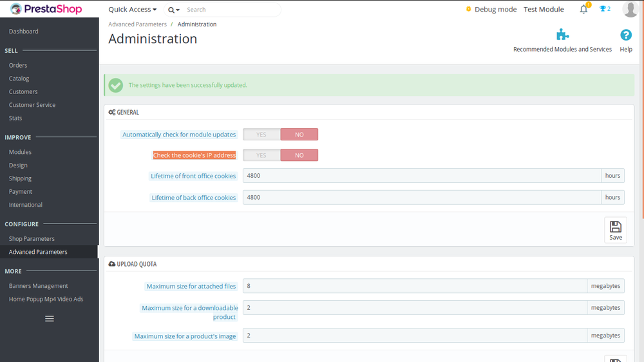
Task: Open Banners Management
Action: pos(38,286)
